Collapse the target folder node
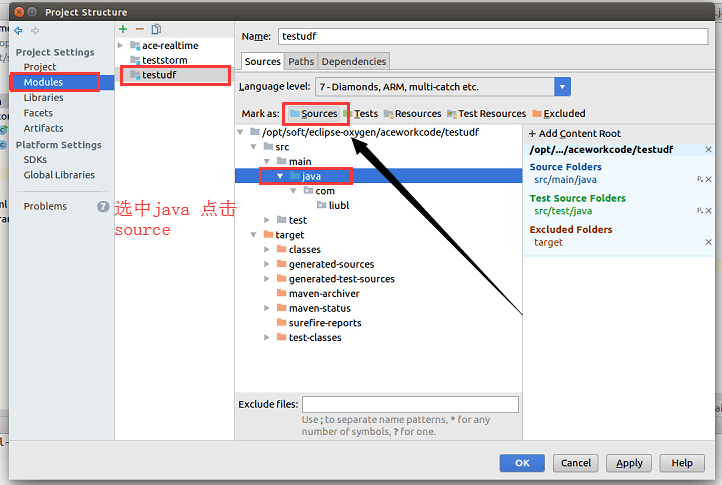Viewport: 722px width, 485px height. point(253,235)
